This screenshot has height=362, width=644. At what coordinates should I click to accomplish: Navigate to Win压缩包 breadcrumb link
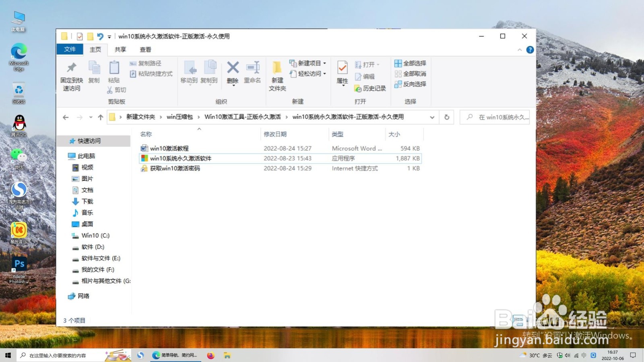pyautogui.click(x=179, y=117)
